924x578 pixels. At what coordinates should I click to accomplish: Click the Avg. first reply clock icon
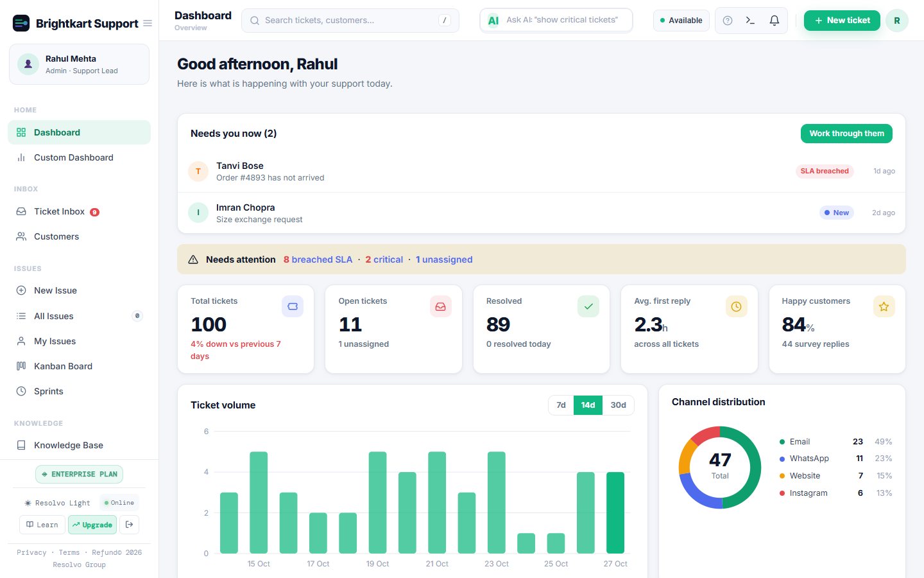click(736, 306)
